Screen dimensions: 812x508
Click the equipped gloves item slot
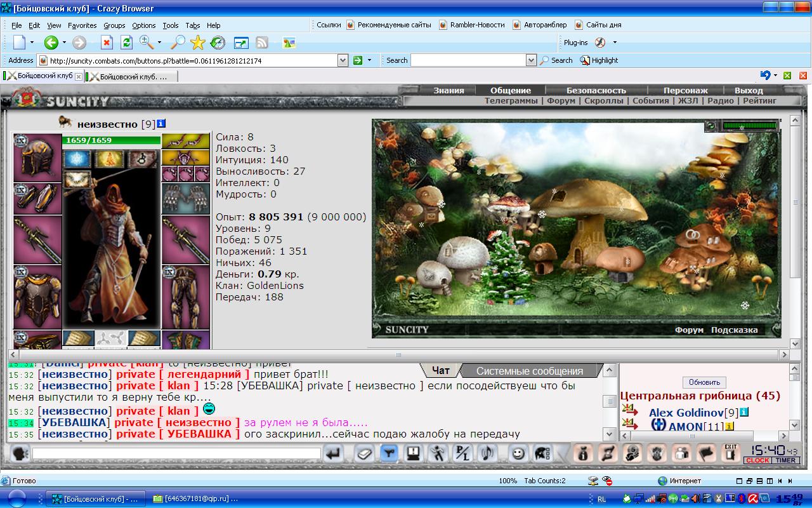coord(185,199)
